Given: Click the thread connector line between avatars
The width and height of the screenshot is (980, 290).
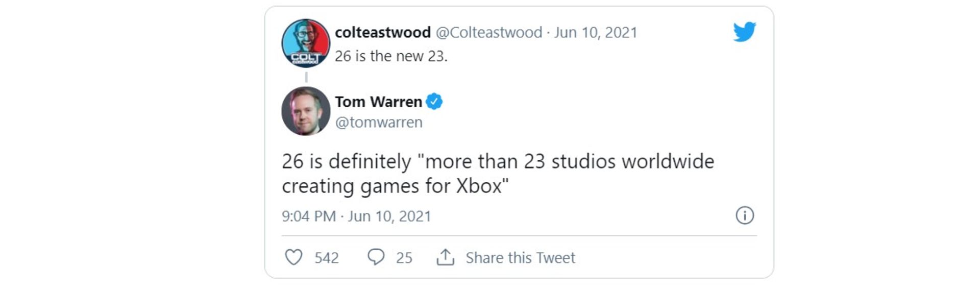Looking at the screenshot, I should pos(306,77).
